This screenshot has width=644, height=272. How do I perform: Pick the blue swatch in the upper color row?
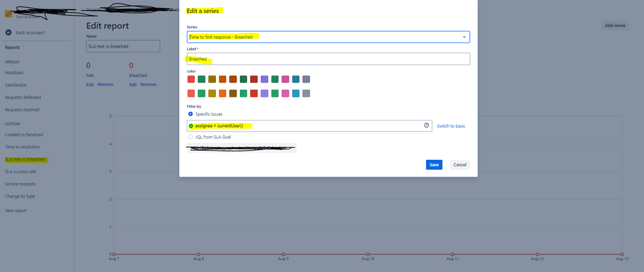pos(296,79)
